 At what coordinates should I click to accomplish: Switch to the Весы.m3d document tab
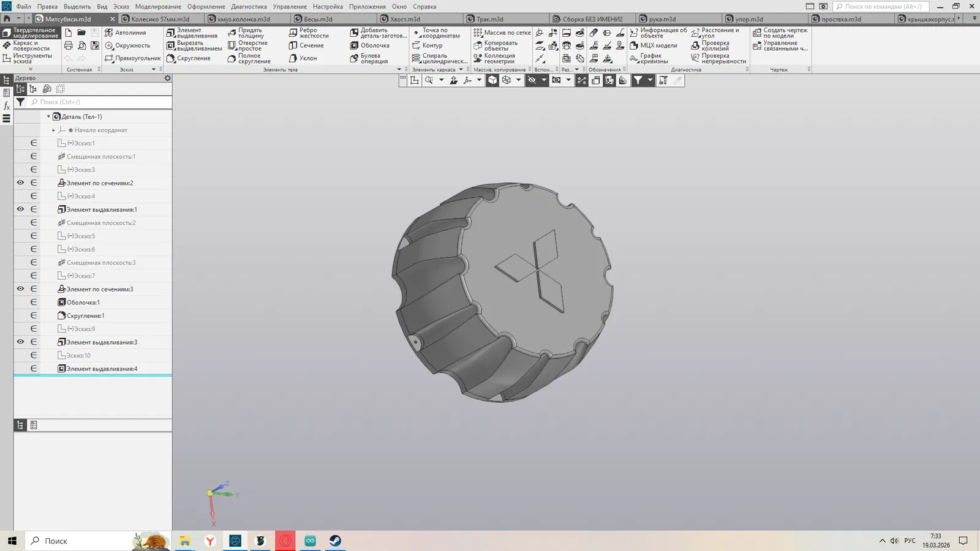[x=318, y=19]
